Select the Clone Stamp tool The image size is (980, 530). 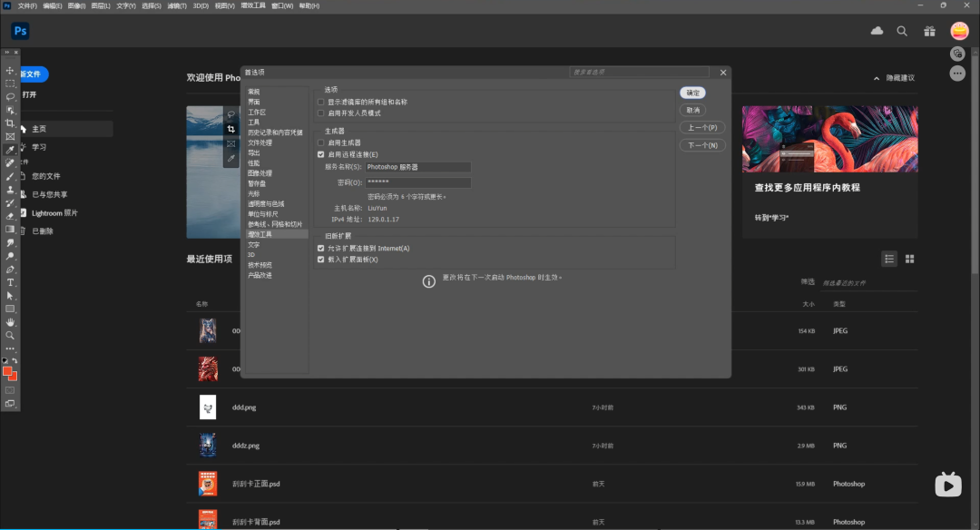pyautogui.click(x=10, y=190)
